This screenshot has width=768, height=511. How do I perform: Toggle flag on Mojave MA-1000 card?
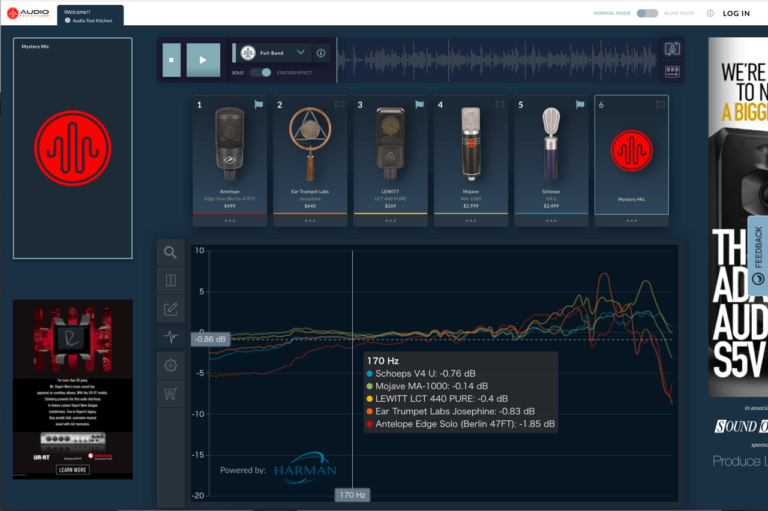[x=500, y=104]
